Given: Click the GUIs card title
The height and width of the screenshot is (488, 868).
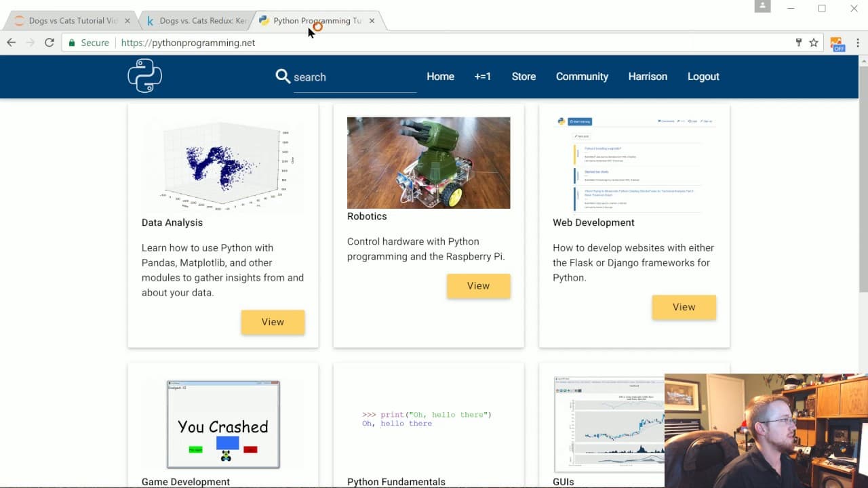Looking at the screenshot, I should pos(564,482).
